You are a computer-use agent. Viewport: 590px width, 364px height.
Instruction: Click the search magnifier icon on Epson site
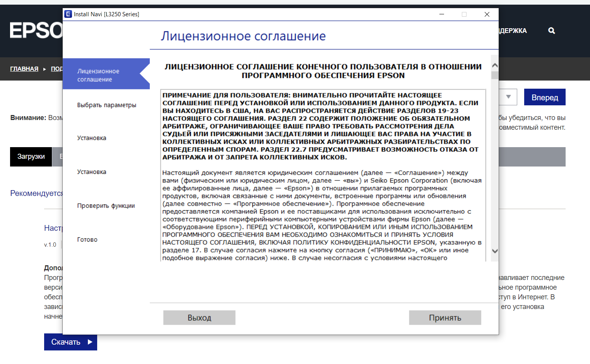point(552,31)
